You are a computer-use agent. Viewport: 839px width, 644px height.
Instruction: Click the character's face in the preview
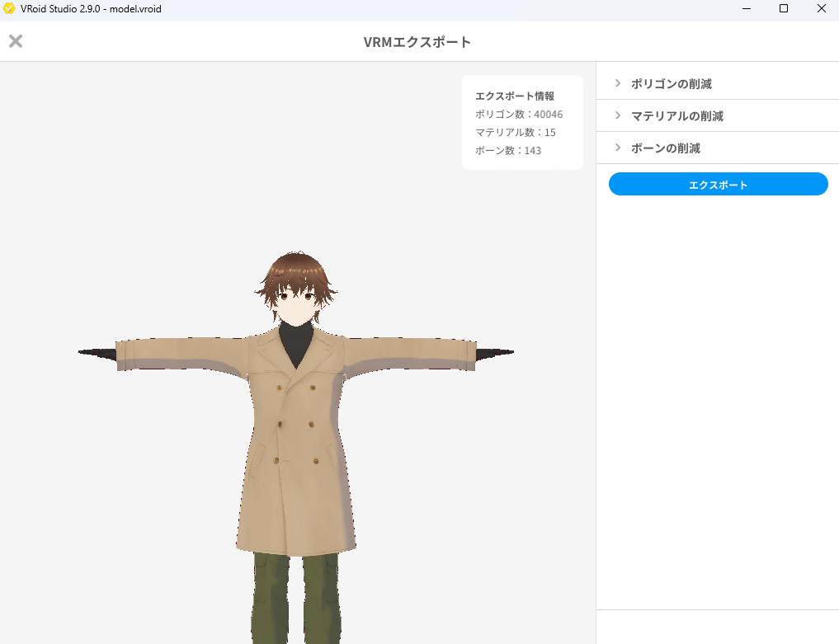(x=295, y=306)
